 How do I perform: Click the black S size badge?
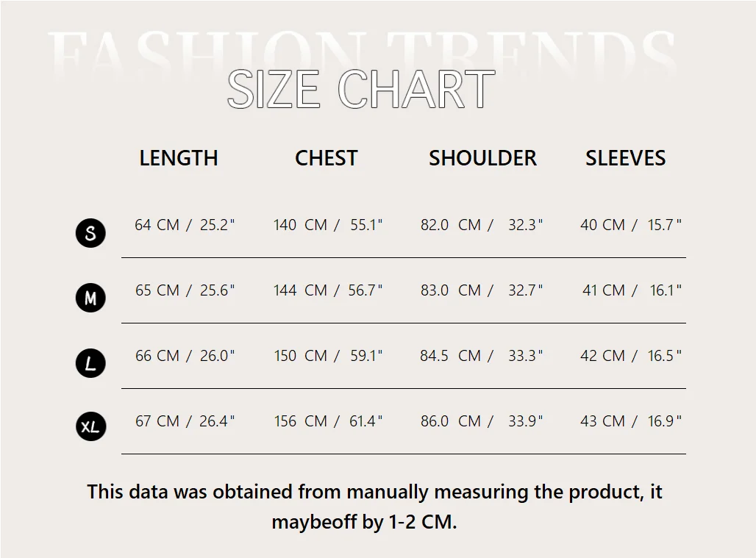tap(90, 233)
